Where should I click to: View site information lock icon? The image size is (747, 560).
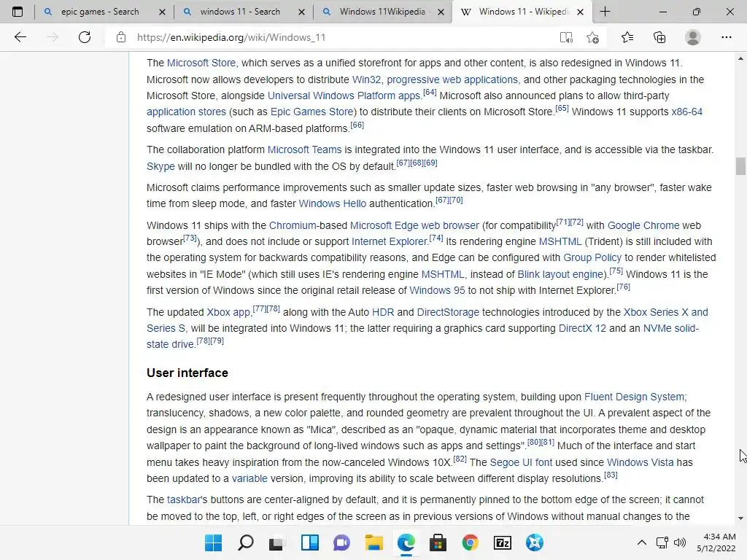click(121, 37)
